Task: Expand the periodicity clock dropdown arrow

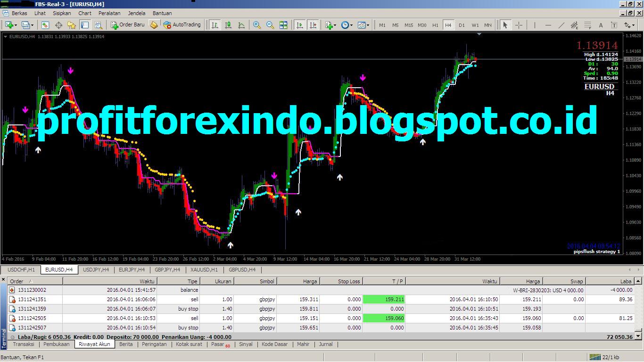Action: coord(352,25)
